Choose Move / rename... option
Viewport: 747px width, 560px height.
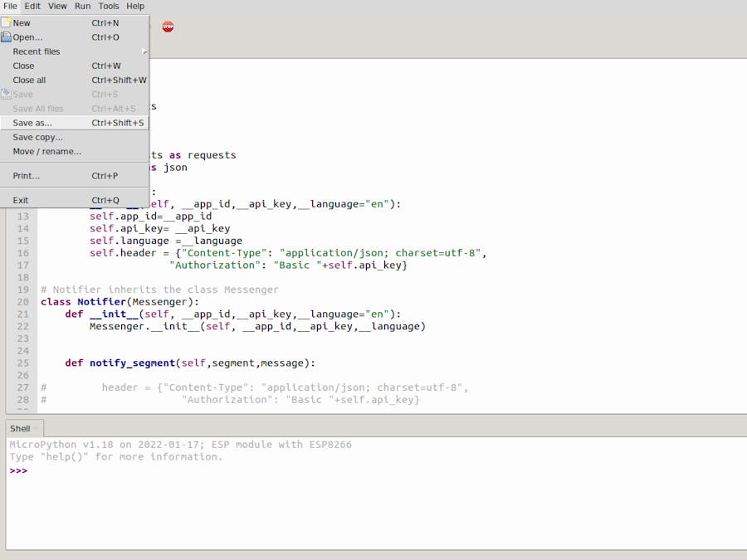click(x=46, y=151)
